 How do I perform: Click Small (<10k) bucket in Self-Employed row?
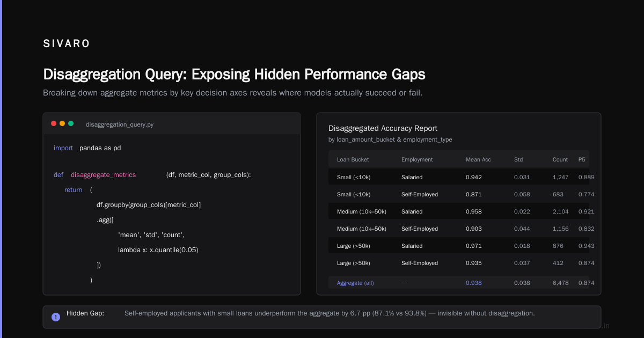tap(354, 194)
